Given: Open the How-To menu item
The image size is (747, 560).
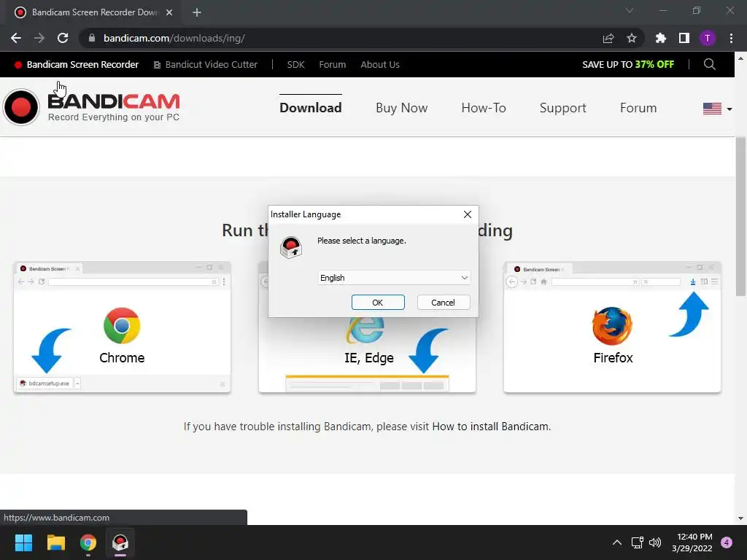Looking at the screenshot, I should tap(484, 108).
